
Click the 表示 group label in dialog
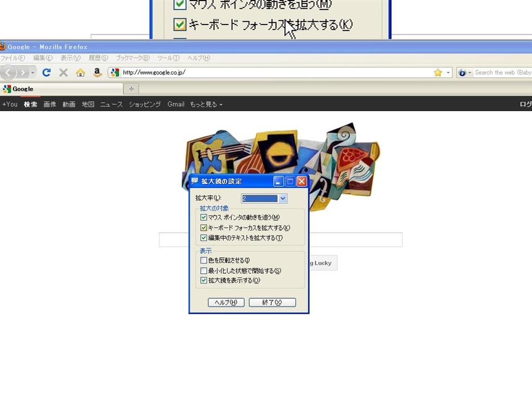pyautogui.click(x=206, y=251)
